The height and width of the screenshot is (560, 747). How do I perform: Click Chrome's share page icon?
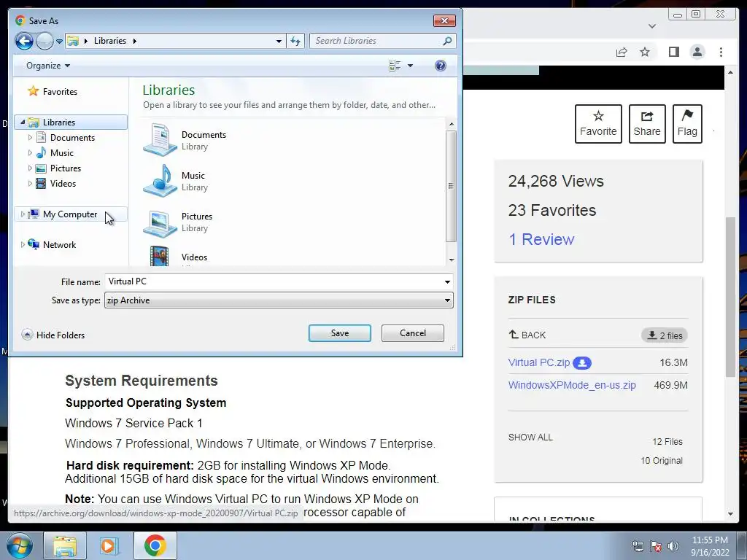[622, 52]
